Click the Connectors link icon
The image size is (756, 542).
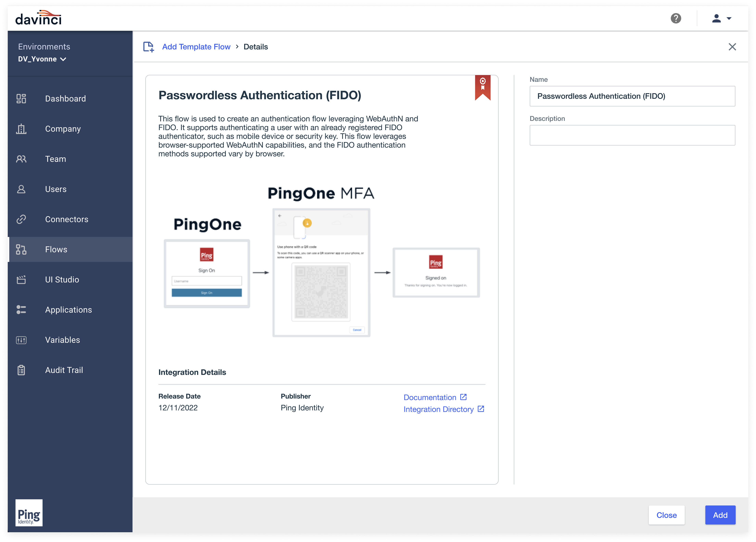(x=21, y=219)
